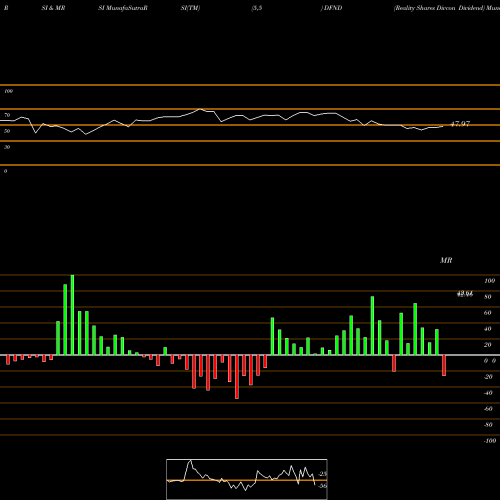Image resolution: width=500 pixels, height=500 pixels.
Task: Click the '100' label on the RSI axis
Action: [8, 91]
